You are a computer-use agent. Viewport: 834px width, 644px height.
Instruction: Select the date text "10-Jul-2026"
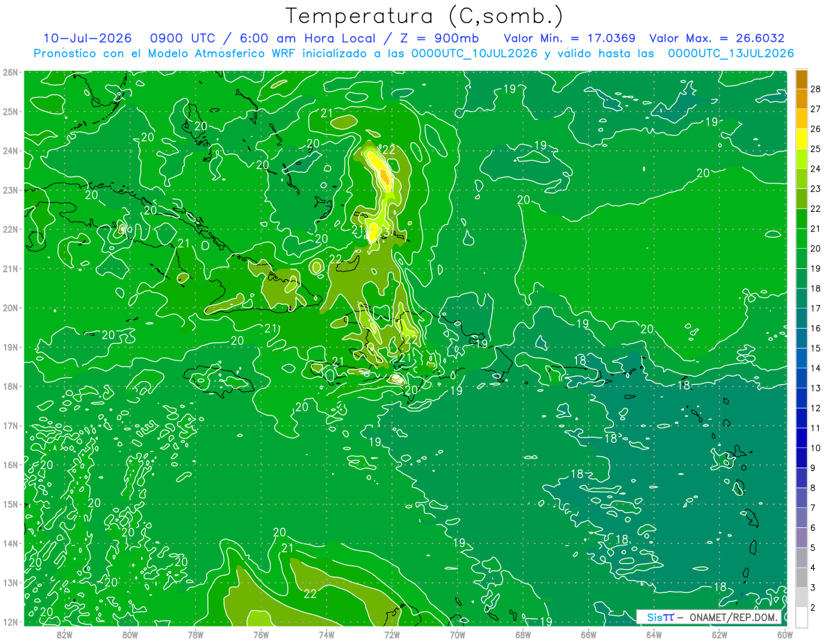tap(86, 38)
